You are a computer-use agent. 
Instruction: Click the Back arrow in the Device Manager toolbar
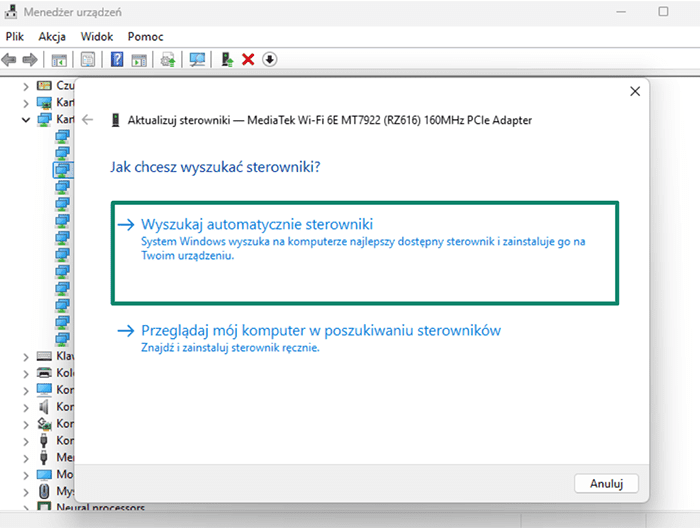9,59
